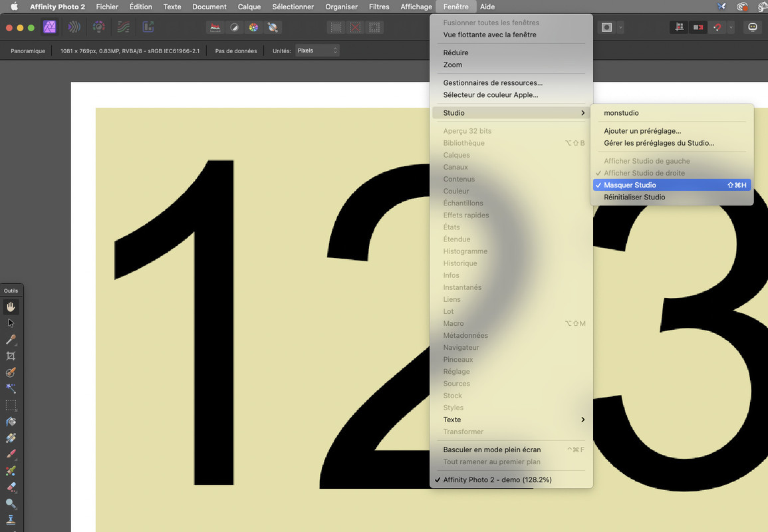The height and width of the screenshot is (532, 768).
Task: Switch to the Export persona icon
Action: tap(148, 27)
